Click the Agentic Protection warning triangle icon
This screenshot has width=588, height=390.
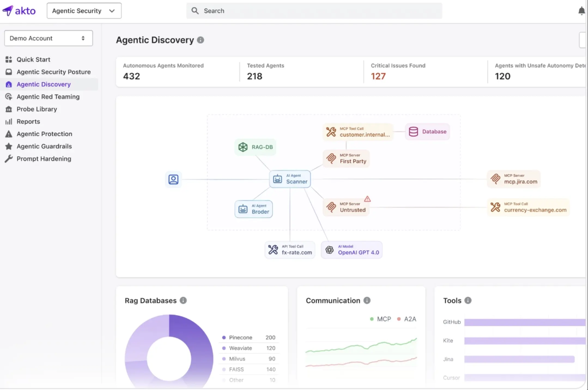pyautogui.click(x=9, y=134)
